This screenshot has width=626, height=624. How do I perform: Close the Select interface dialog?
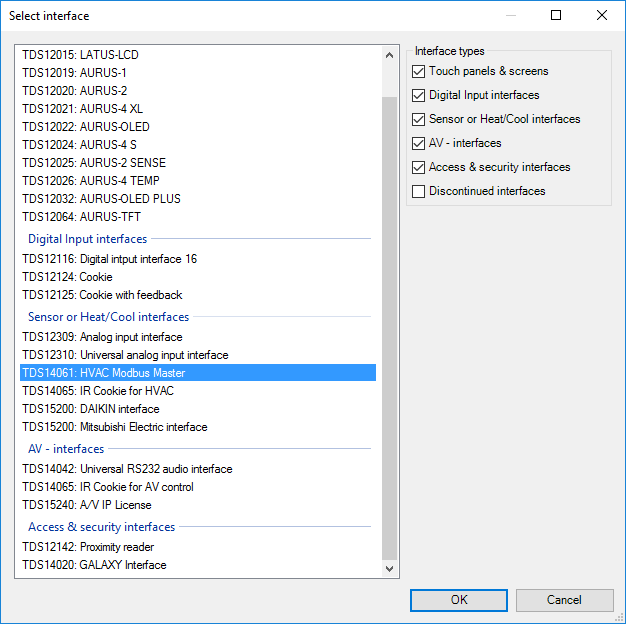pyautogui.click(x=601, y=15)
